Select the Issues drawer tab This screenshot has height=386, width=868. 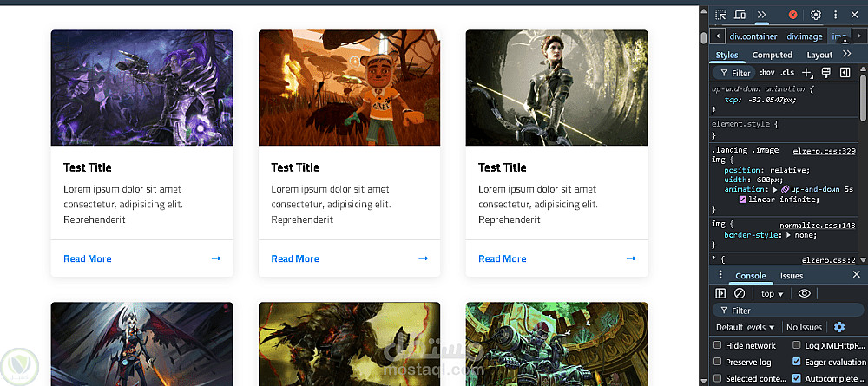pyautogui.click(x=792, y=276)
